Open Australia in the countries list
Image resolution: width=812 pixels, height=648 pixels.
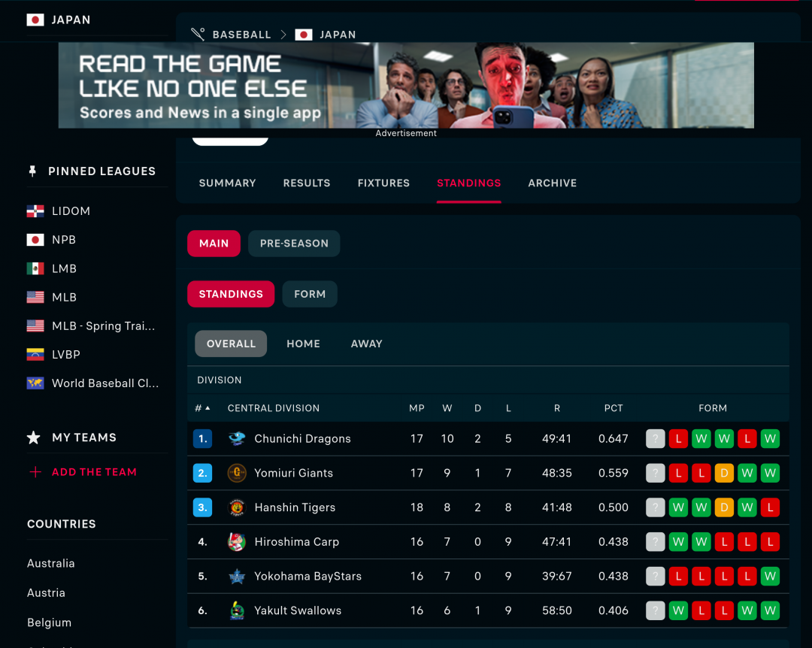click(x=51, y=563)
